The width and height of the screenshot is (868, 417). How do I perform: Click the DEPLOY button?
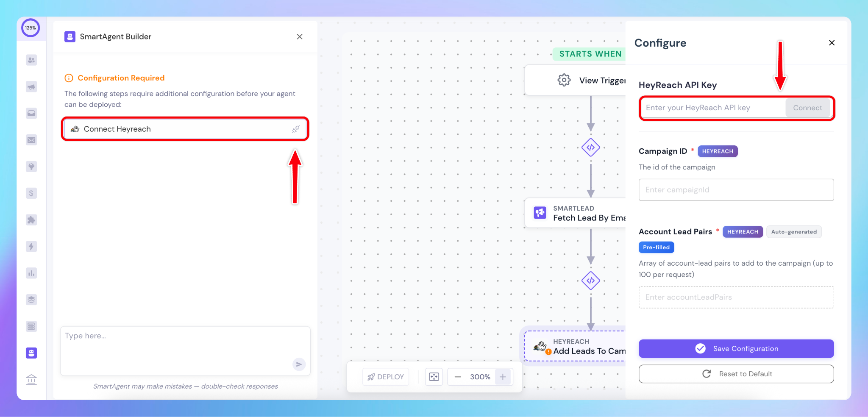click(x=386, y=377)
